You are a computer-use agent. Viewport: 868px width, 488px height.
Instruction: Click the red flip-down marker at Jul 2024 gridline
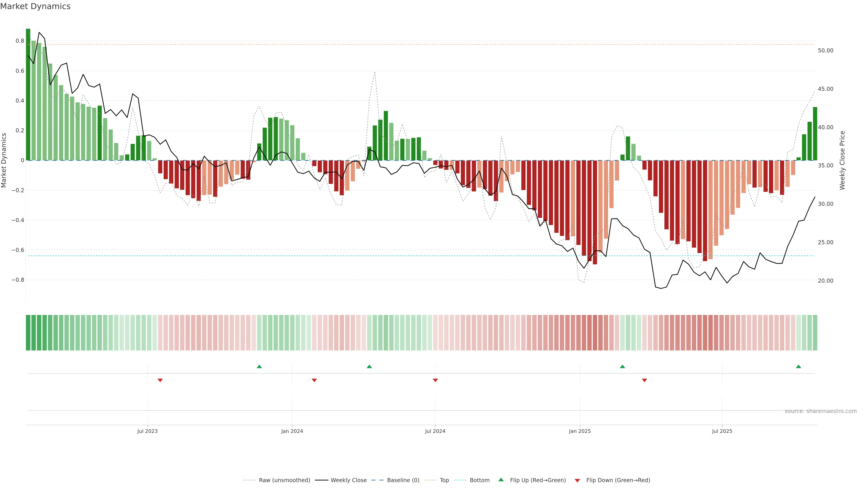click(435, 380)
